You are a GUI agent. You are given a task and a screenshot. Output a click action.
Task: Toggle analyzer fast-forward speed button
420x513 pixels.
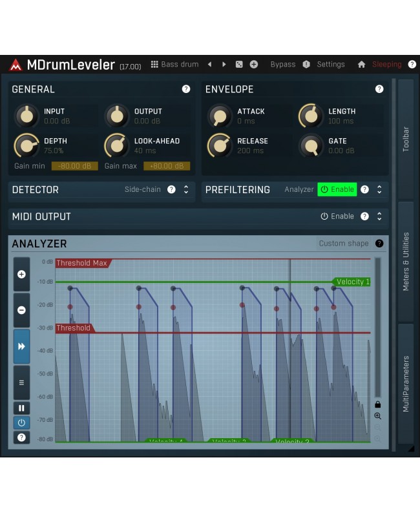point(21,346)
